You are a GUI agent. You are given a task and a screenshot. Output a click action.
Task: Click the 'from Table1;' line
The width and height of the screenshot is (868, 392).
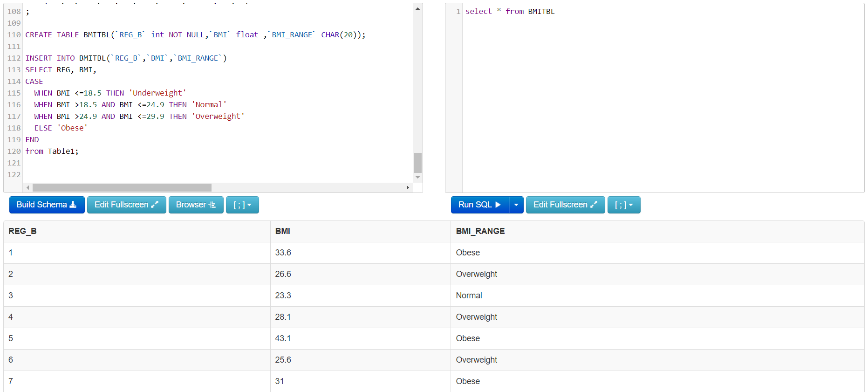(x=52, y=151)
